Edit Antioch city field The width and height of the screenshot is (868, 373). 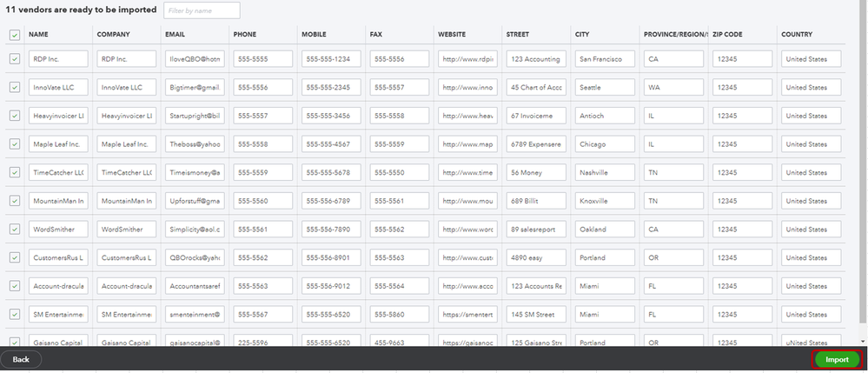click(605, 116)
